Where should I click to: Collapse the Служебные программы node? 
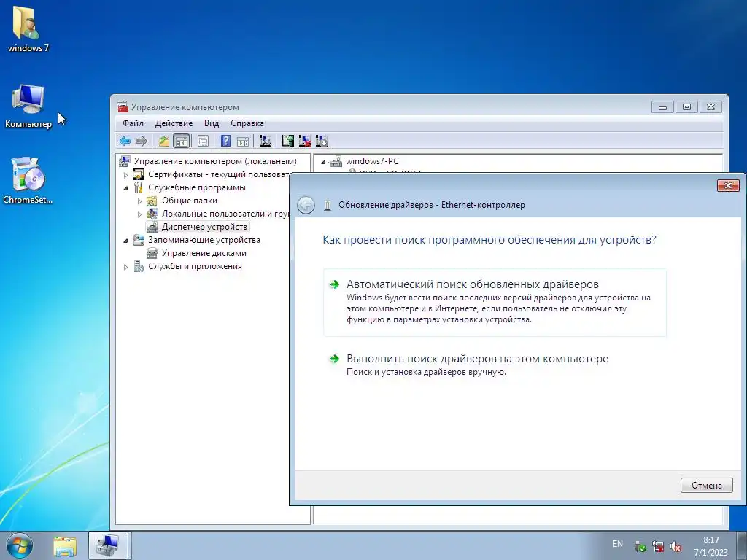point(125,187)
